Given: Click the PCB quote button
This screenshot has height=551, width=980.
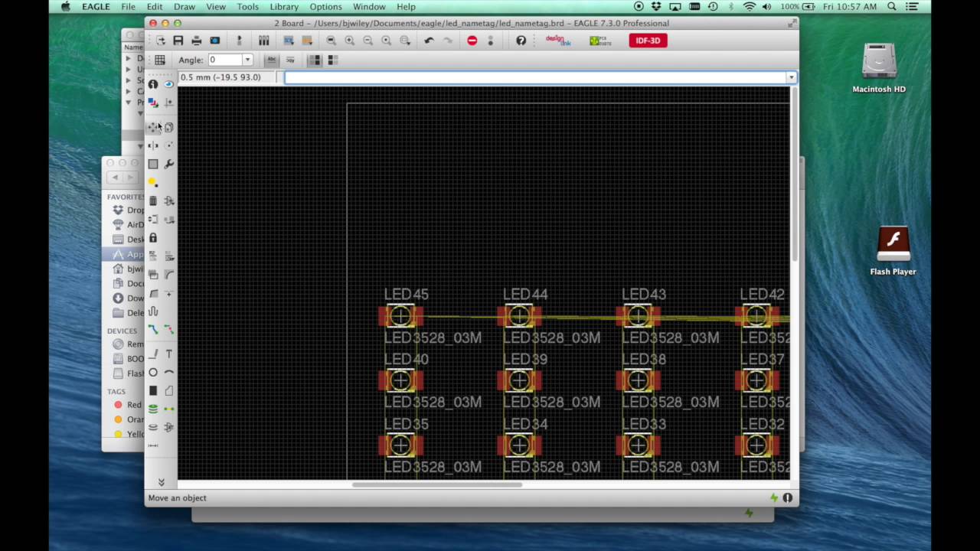Looking at the screenshot, I should click(x=601, y=41).
